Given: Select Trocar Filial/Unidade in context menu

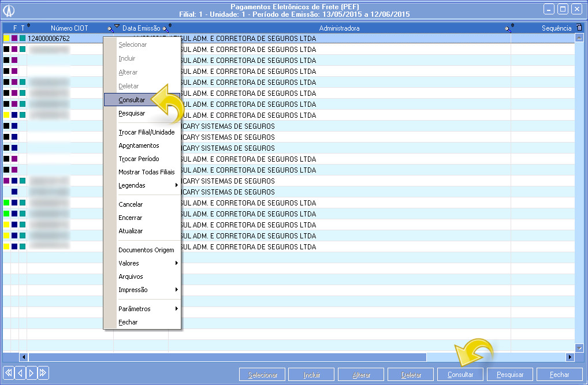Looking at the screenshot, I should pyautogui.click(x=146, y=132).
